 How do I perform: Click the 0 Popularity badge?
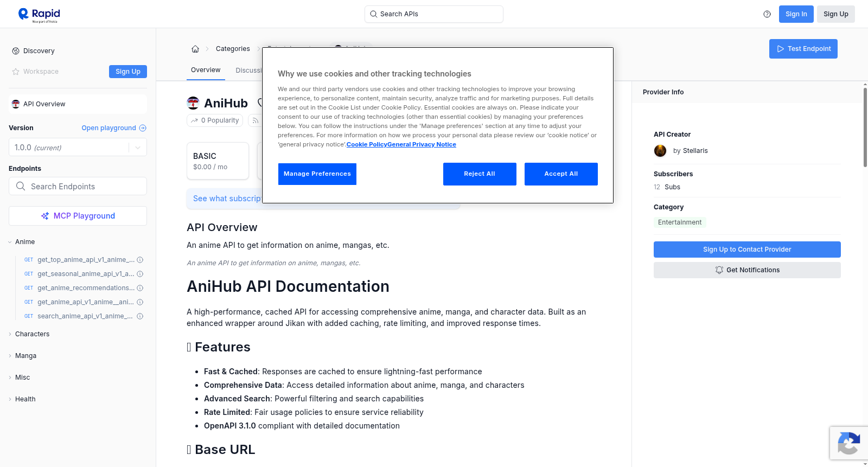215,120
